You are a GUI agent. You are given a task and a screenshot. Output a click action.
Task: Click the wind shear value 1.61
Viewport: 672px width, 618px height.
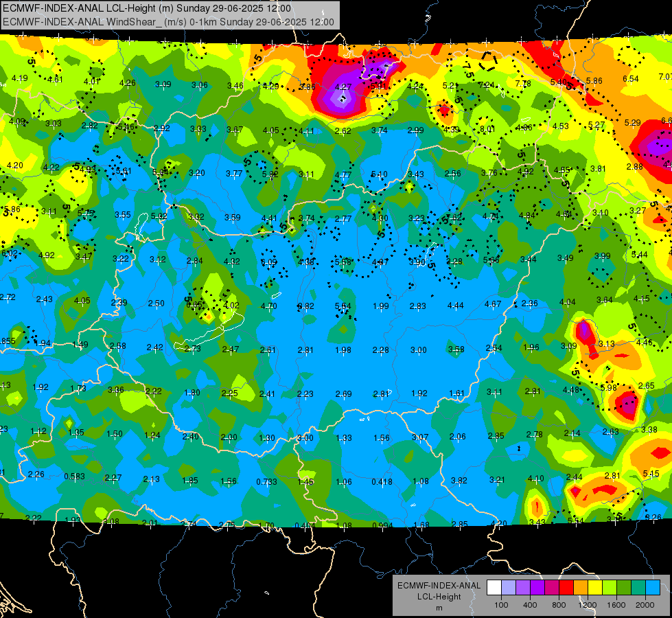[456, 393]
